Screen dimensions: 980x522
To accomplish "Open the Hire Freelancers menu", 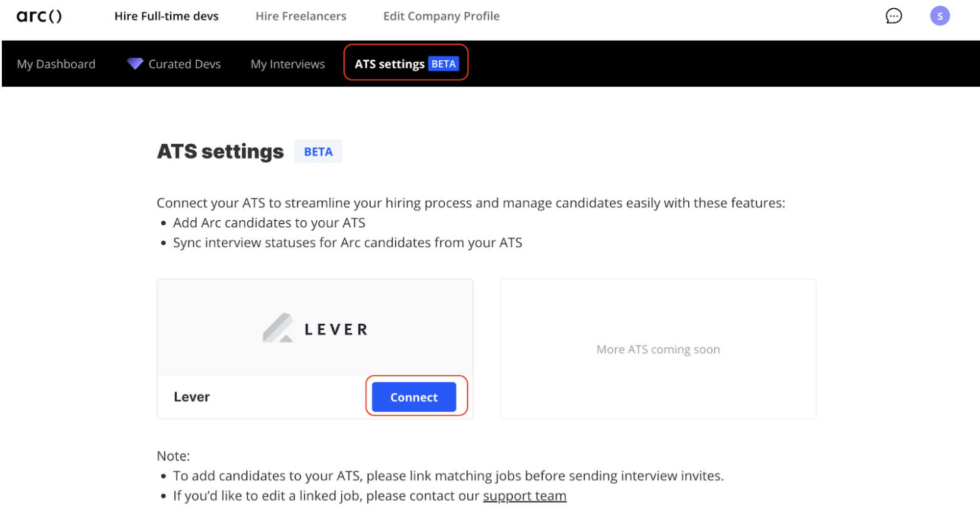I will click(301, 16).
